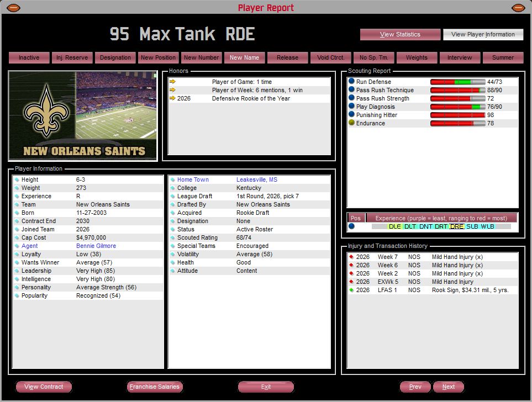The height and width of the screenshot is (402, 532).
Task: Click green diamond icon for Rook Sign transaction
Action: (x=351, y=290)
